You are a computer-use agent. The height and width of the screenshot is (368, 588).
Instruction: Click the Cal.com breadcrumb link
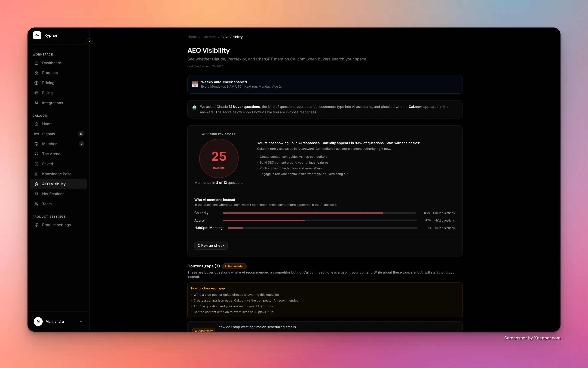[x=209, y=37]
